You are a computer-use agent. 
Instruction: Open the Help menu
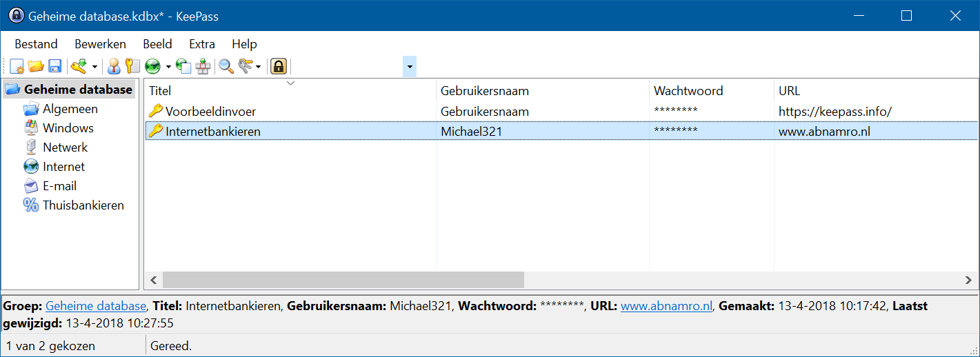click(x=244, y=44)
